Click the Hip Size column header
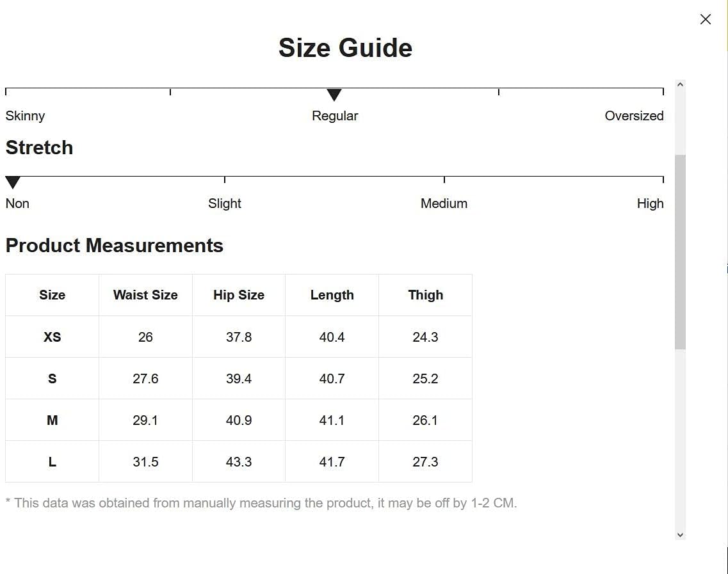 239,295
